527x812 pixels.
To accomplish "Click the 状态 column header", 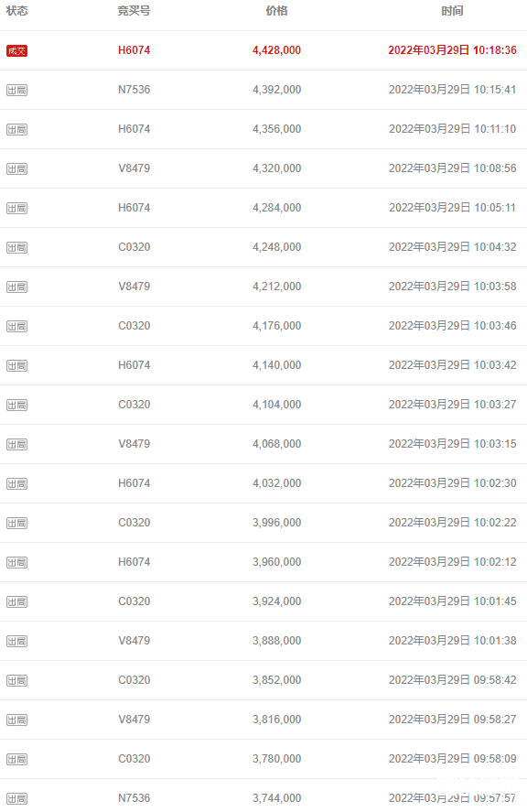I will click(x=16, y=11).
